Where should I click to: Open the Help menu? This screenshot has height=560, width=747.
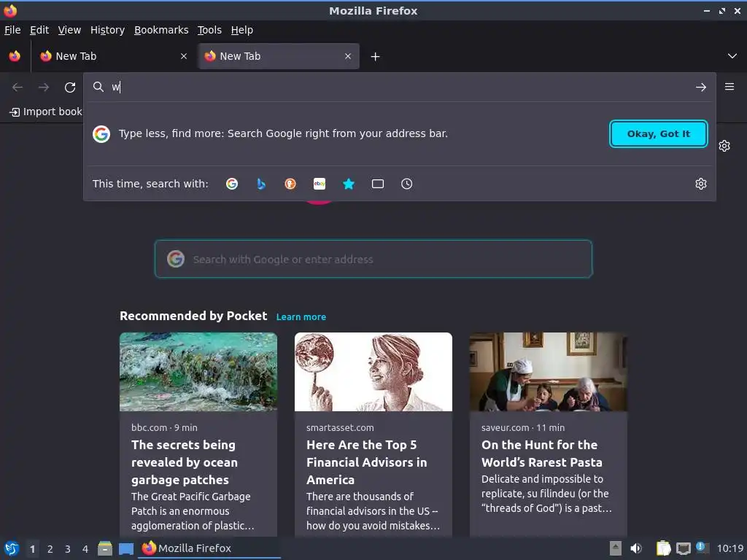[242, 30]
